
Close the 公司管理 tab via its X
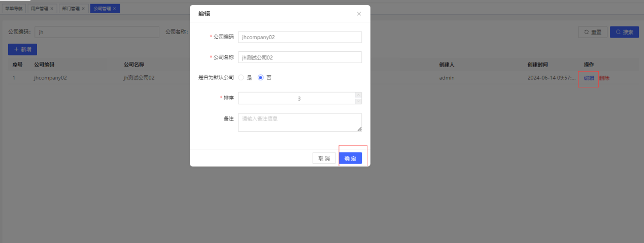tap(115, 9)
